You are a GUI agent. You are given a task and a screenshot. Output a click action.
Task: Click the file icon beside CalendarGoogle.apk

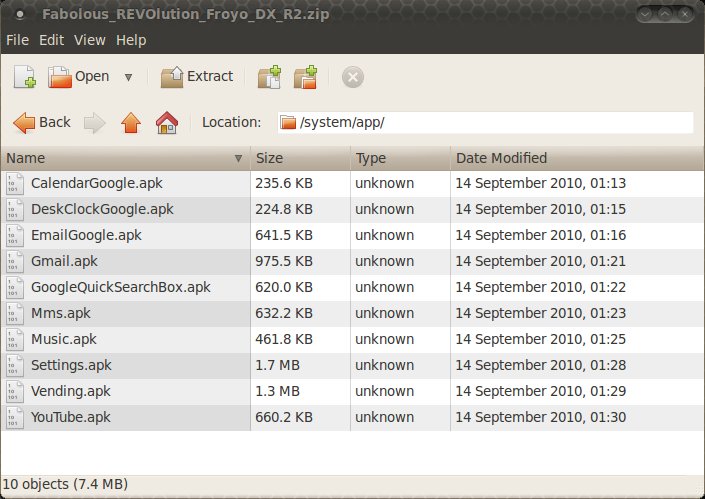tap(14, 183)
